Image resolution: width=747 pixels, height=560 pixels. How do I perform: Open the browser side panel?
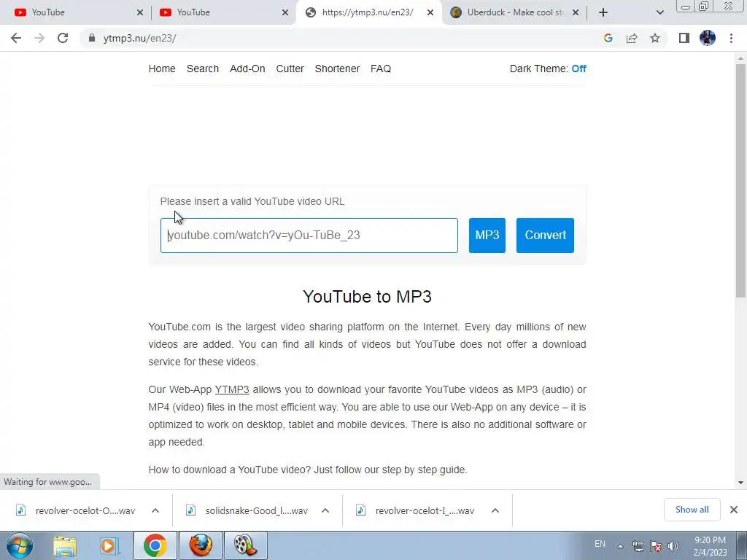684,38
